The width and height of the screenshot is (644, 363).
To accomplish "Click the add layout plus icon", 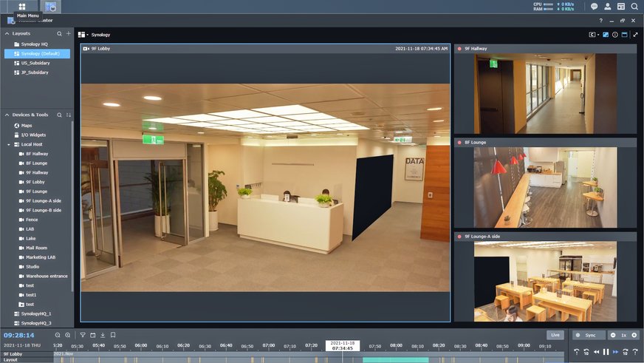I will (x=69, y=33).
